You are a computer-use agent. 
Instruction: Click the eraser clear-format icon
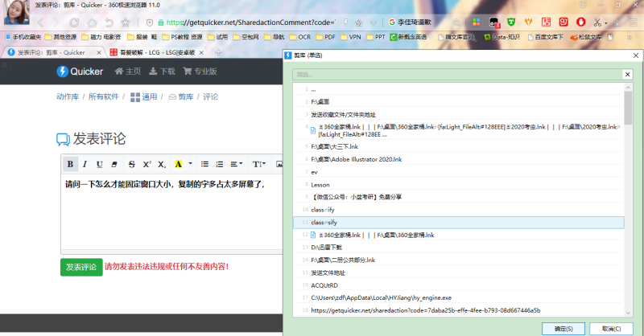click(114, 164)
